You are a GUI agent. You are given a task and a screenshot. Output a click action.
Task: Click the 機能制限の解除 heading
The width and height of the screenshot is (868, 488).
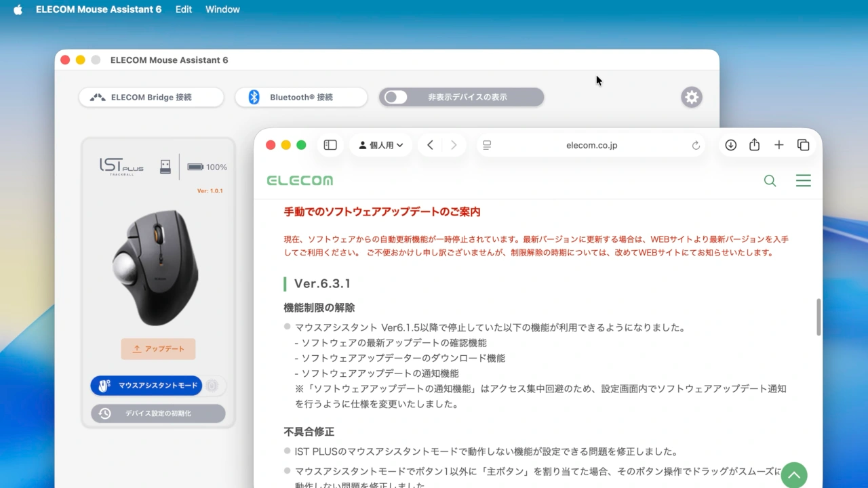319,307
